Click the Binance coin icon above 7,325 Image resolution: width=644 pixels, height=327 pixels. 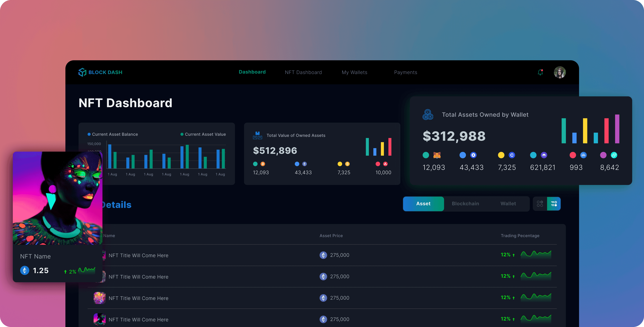pos(347,164)
